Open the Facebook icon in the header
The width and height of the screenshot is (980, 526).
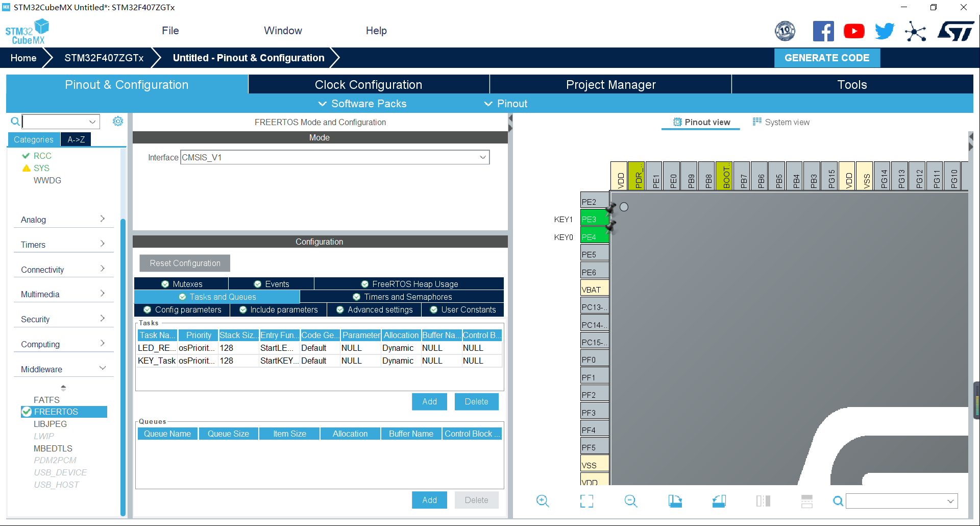[x=823, y=31]
